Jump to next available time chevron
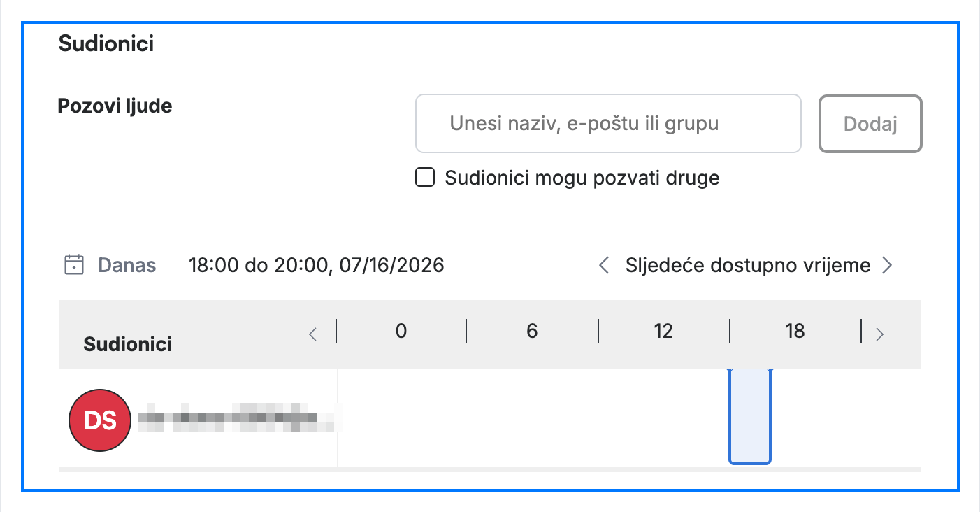 (x=886, y=266)
